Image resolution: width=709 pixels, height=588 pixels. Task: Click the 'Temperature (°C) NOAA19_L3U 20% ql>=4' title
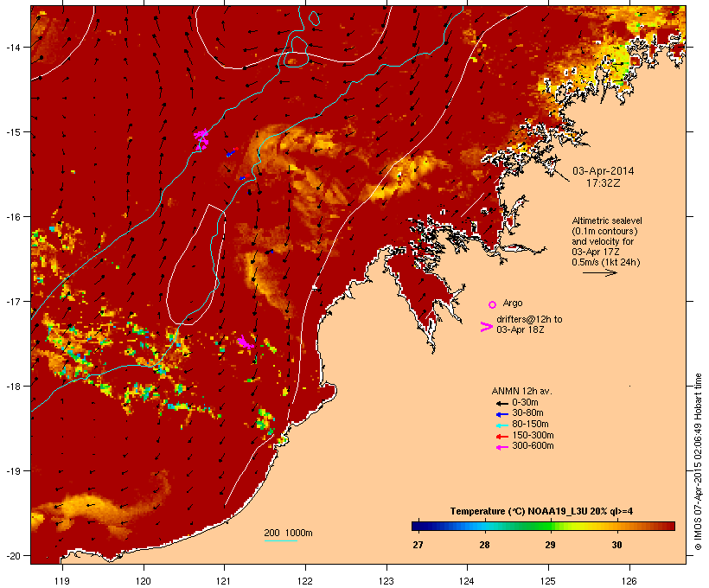pyautogui.click(x=541, y=512)
